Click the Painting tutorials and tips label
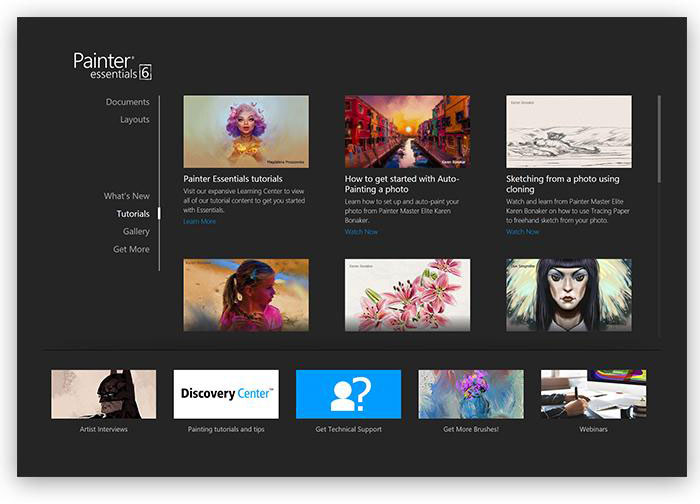The height and width of the screenshot is (504, 700). pyautogui.click(x=226, y=429)
